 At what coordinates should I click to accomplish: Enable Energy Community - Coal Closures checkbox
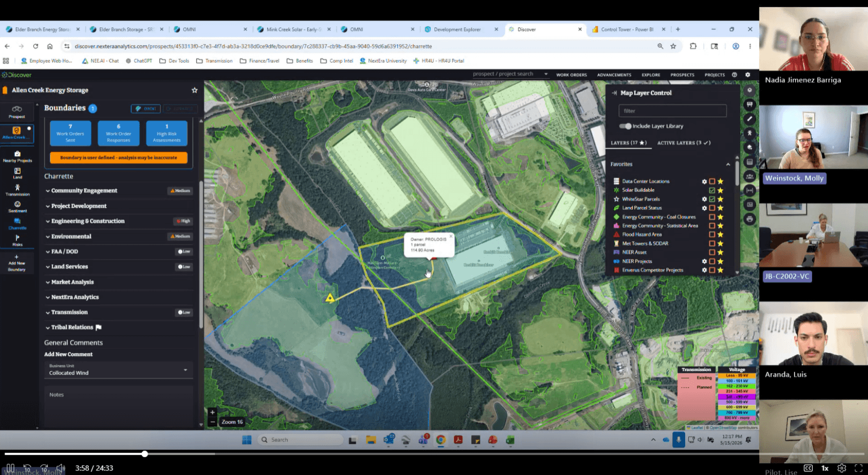point(712,217)
